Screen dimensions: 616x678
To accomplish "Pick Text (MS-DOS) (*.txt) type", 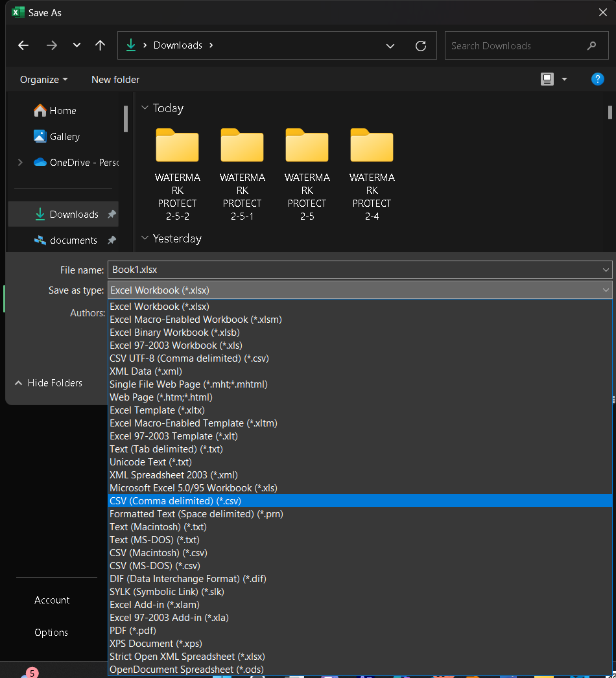I will click(x=360, y=540).
